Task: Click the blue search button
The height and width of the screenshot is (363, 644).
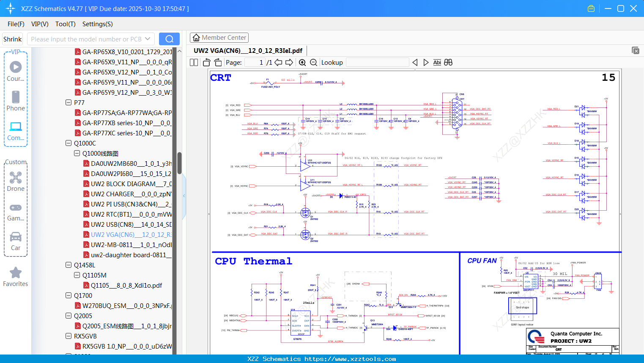Action: coord(169,39)
